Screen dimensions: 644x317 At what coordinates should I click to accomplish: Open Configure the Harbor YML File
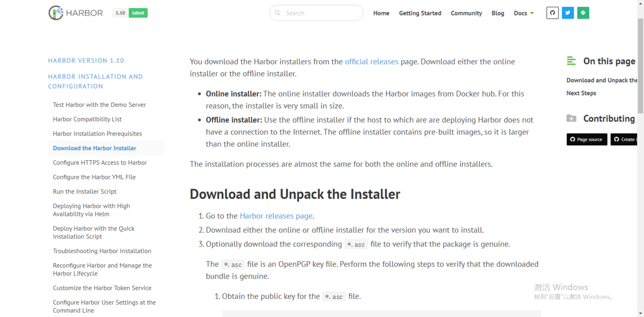point(94,177)
